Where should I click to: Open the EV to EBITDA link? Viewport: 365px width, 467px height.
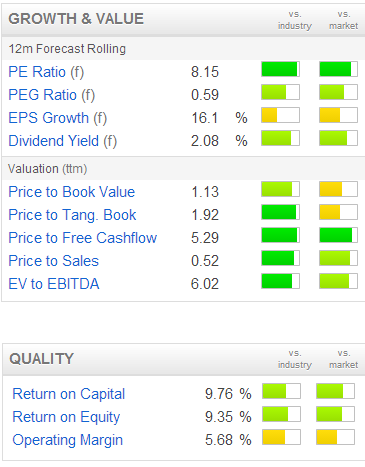[x=54, y=284]
